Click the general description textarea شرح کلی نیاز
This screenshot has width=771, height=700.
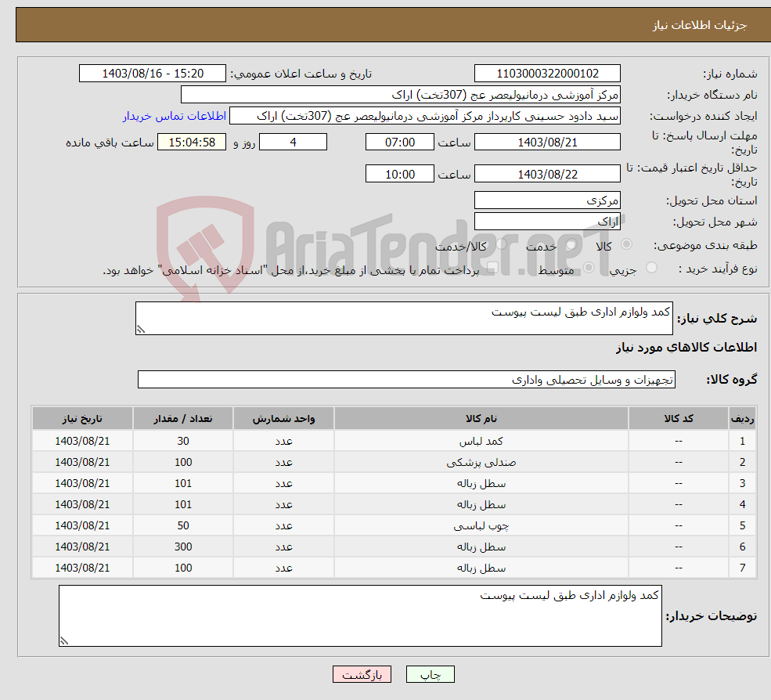point(404,318)
